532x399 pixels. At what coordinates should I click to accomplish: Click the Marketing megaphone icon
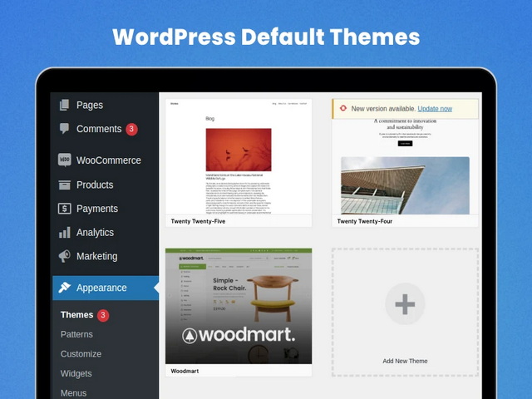point(65,256)
